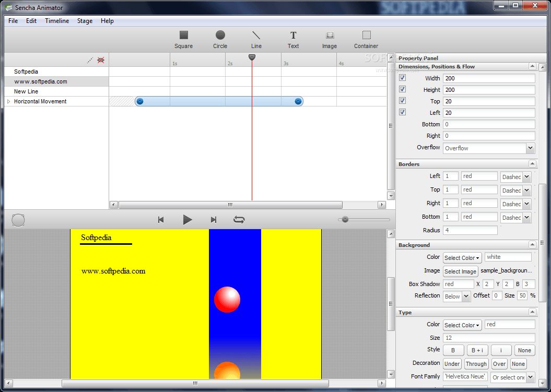Select the Square shape tool
The image size is (551, 392).
183,37
